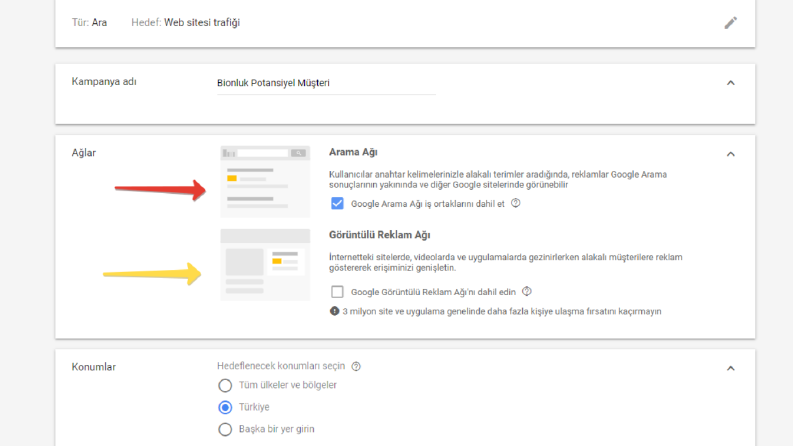Click the Kampanya adı label
Viewport: 793px width, 446px height.
click(x=104, y=82)
